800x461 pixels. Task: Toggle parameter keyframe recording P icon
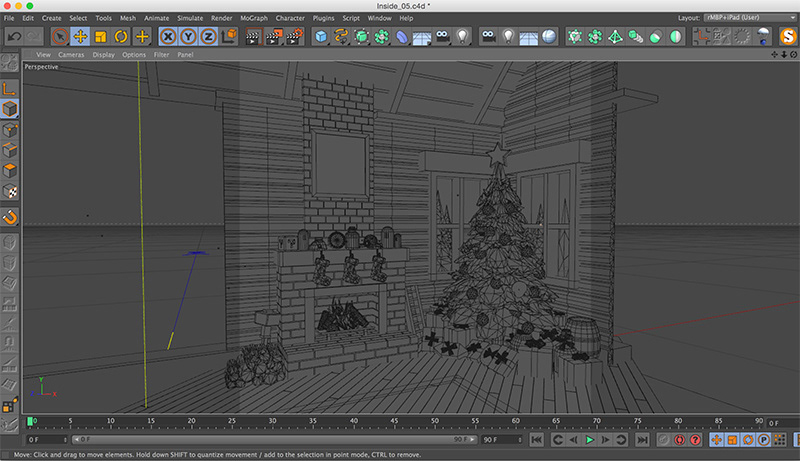pos(764,440)
